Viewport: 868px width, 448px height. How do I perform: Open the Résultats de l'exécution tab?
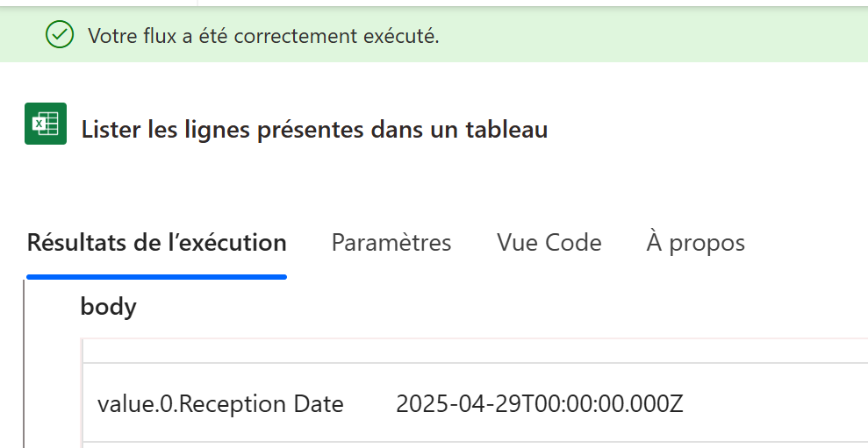tap(156, 243)
